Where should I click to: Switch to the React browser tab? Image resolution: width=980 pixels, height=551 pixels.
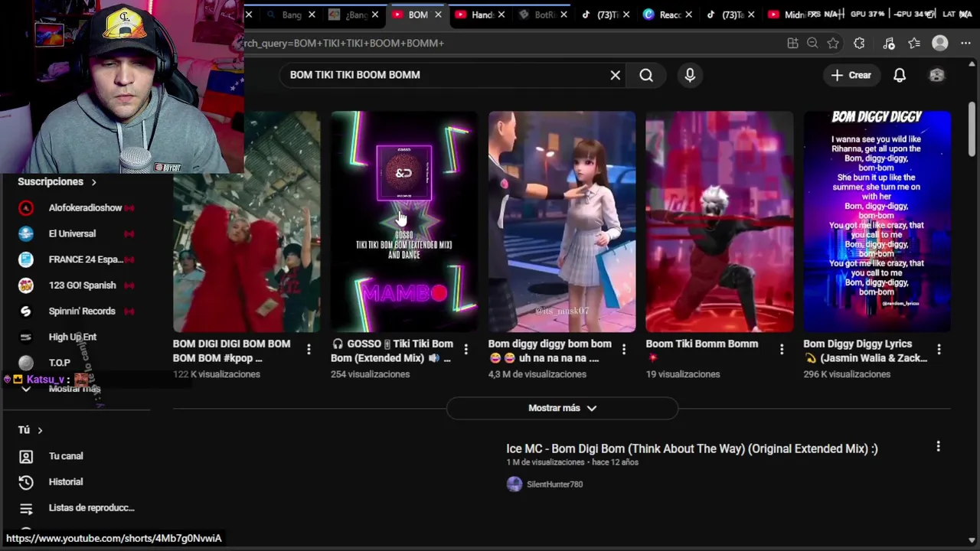[x=668, y=15]
